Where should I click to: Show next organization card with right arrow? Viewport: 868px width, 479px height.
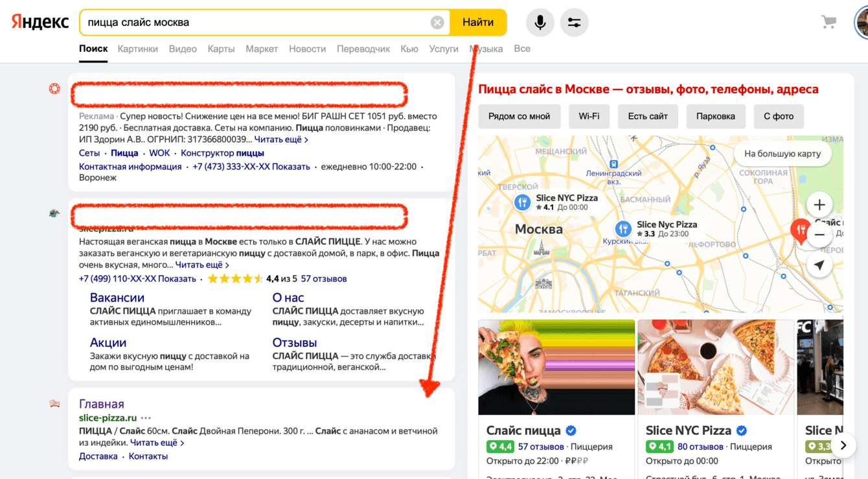click(843, 445)
